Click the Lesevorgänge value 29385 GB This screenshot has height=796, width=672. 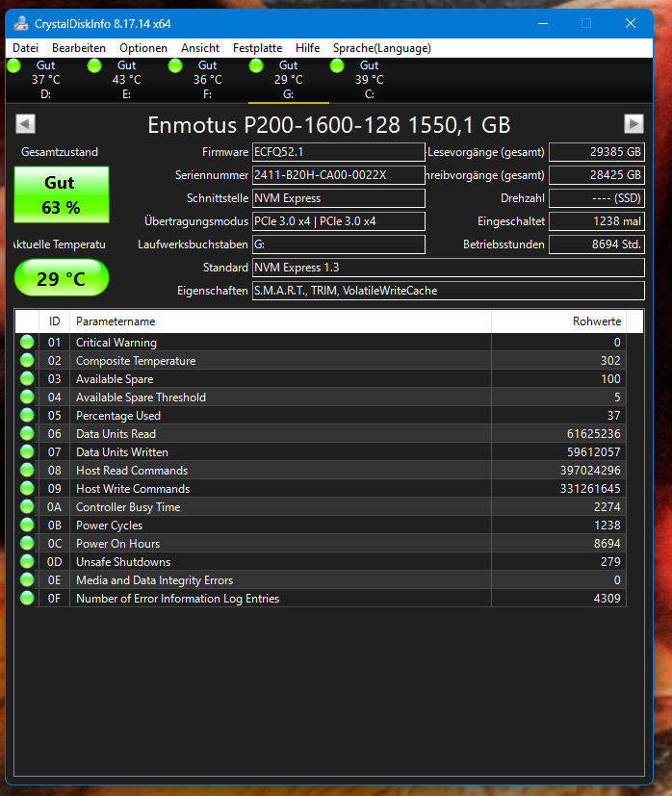click(597, 152)
